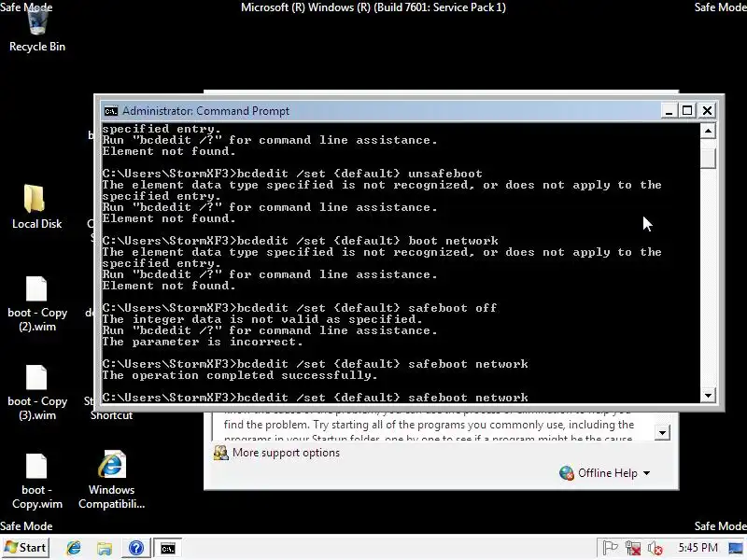Select the boot - Copy (2).wim file
The height and width of the screenshot is (560, 747).
coord(36,304)
